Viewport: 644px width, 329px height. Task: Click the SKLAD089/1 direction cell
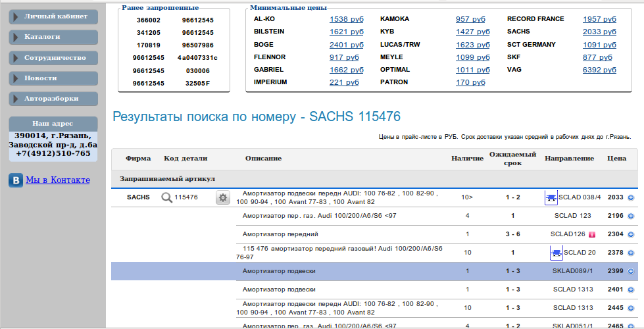[x=573, y=272]
